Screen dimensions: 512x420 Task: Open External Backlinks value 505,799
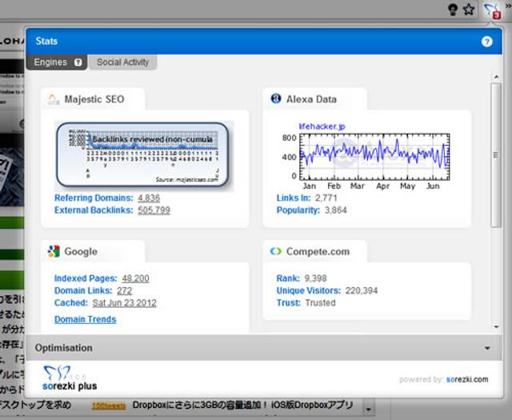[154, 210]
